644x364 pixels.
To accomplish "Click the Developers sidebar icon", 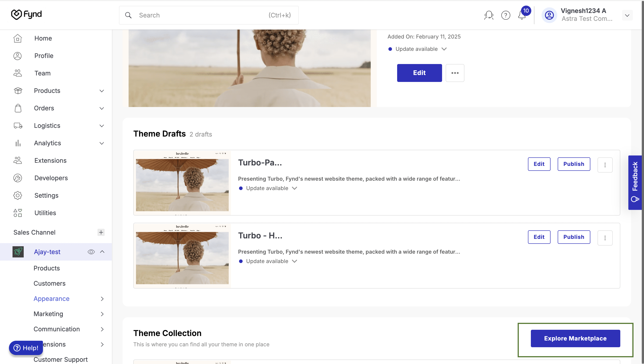I will (17, 178).
